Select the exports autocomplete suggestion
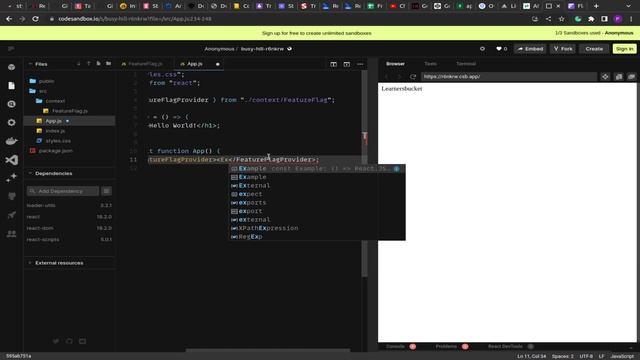The height and width of the screenshot is (360, 640). tap(317, 203)
